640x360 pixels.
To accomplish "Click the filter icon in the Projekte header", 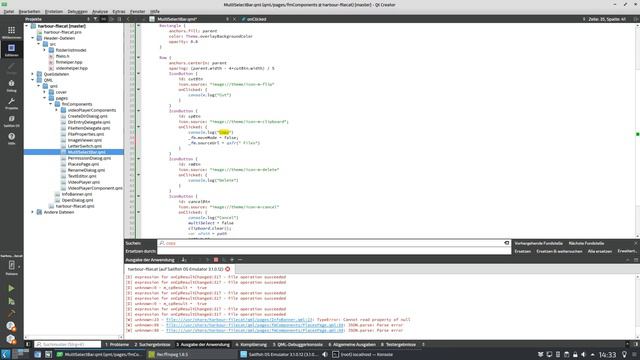I will (x=96, y=19).
